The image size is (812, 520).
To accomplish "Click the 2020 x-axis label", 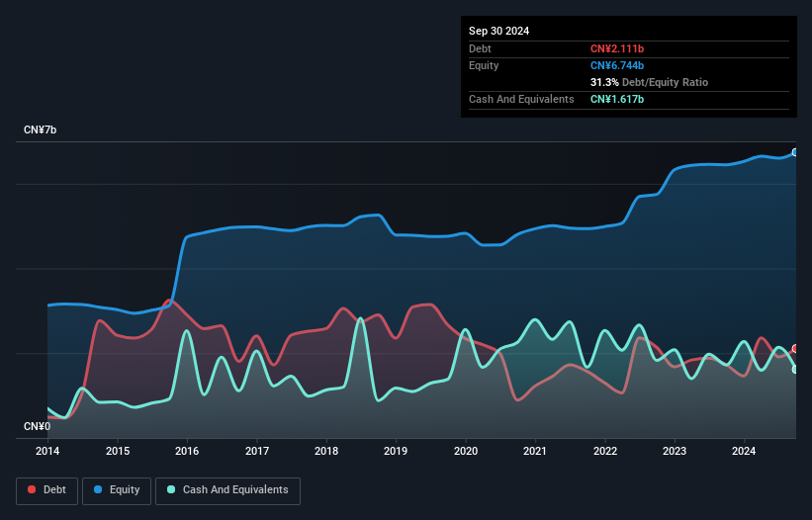I will pos(466,451).
